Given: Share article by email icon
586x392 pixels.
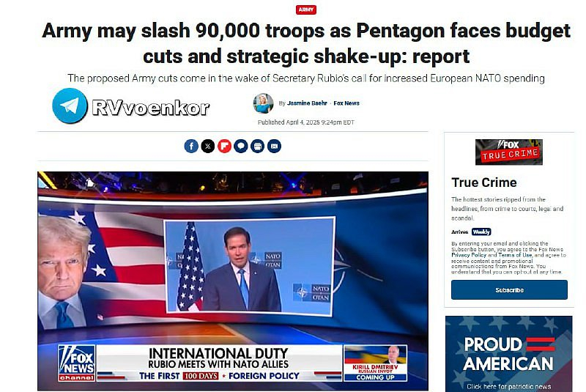Looking at the screenshot, I should point(274,146).
